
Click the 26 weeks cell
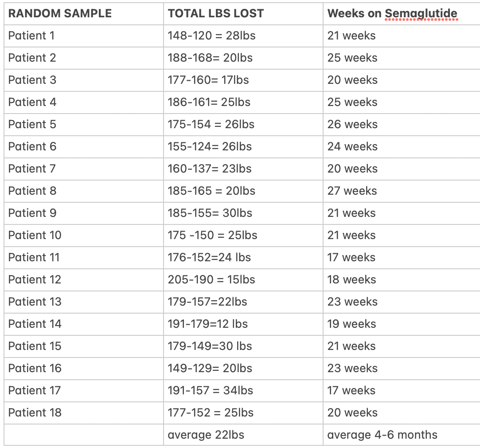point(352,124)
